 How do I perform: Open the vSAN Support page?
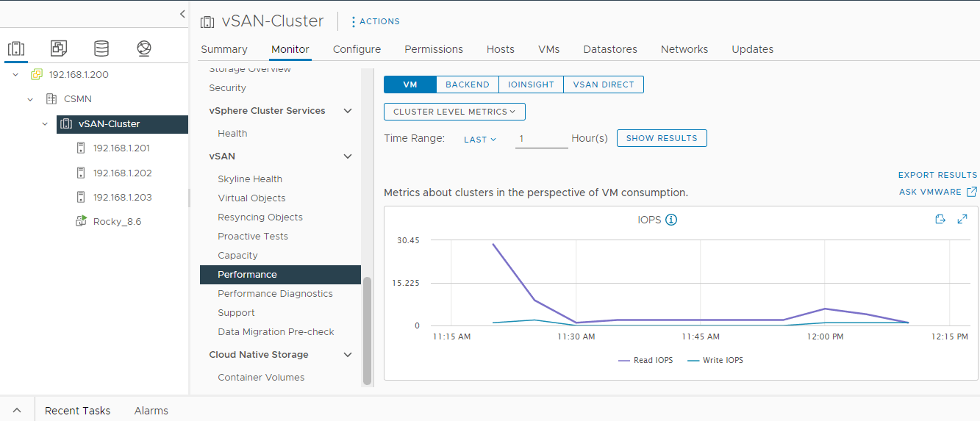pos(237,313)
